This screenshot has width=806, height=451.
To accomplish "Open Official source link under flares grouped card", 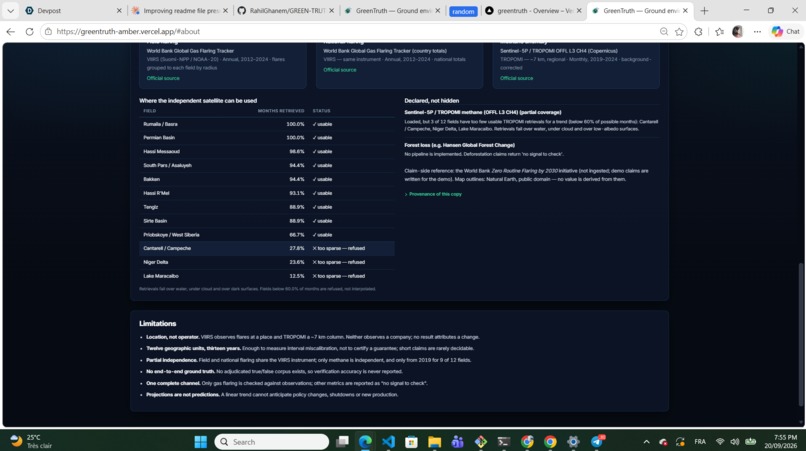I will click(x=163, y=78).
